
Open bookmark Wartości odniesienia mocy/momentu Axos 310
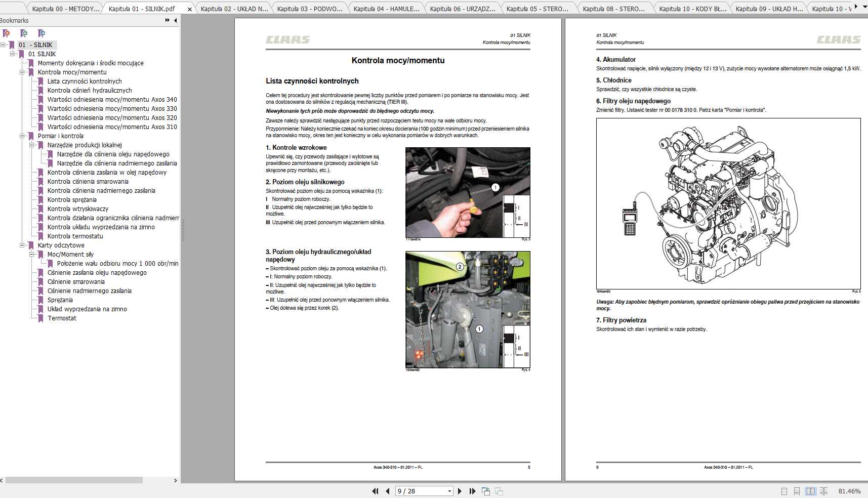coord(112,127)
